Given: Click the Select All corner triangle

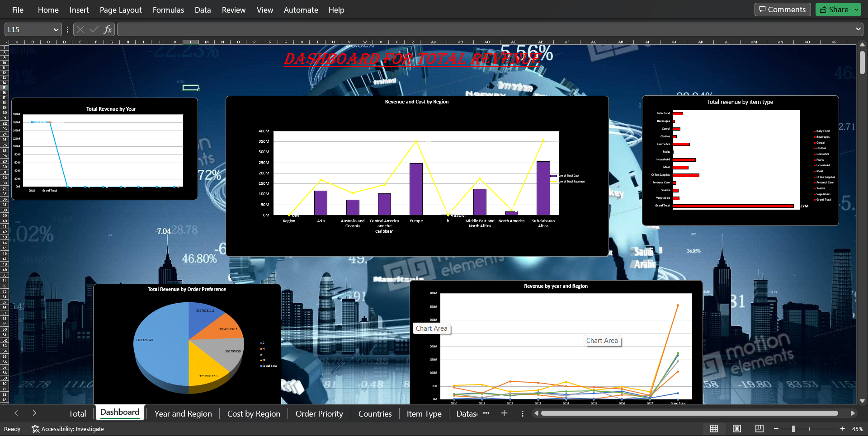Looking at the screenshot, I should tap(5, 42).
